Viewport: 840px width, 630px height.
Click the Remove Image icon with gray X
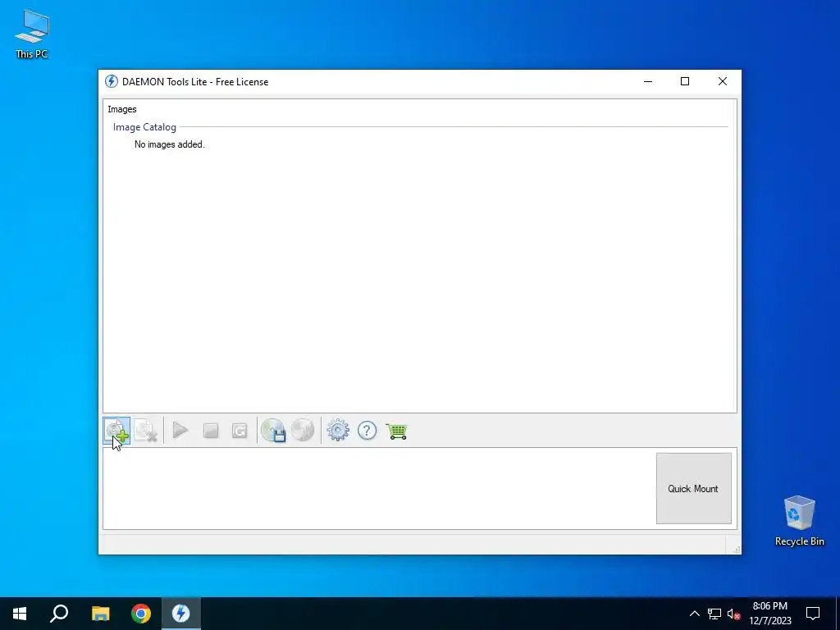146,431
